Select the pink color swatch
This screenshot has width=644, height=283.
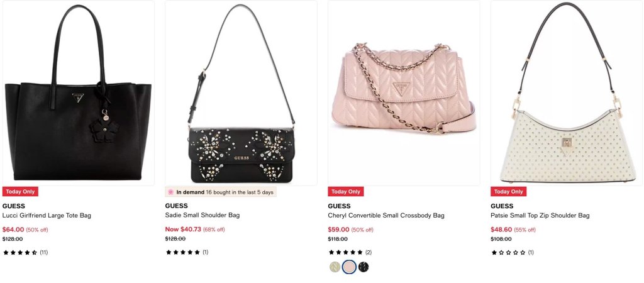coord(348,267)
